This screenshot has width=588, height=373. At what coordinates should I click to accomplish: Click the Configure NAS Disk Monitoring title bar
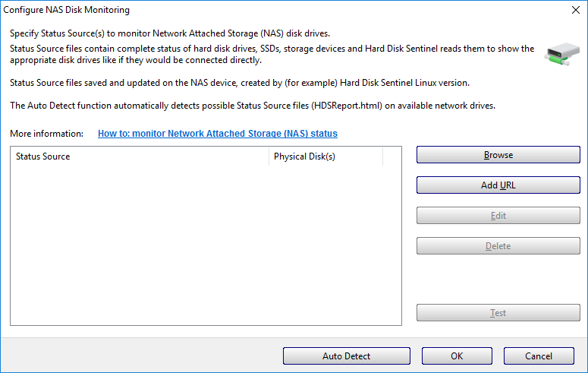click(x=228, y=10)
